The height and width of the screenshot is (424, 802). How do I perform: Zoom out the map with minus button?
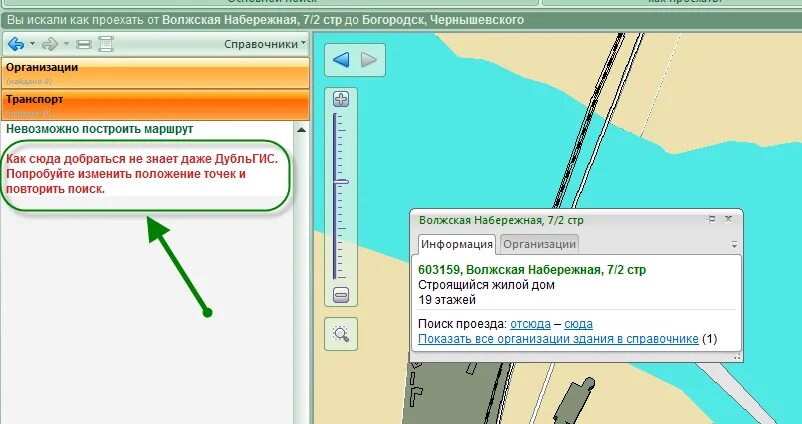pyautogui.click(x=341, y=295)
